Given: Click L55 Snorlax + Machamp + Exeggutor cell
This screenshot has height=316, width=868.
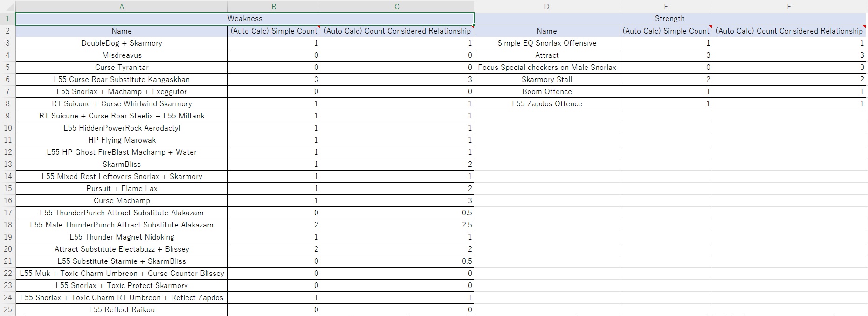Looking at the screenshot, I should pyautogui.click(x=122, y=91).
